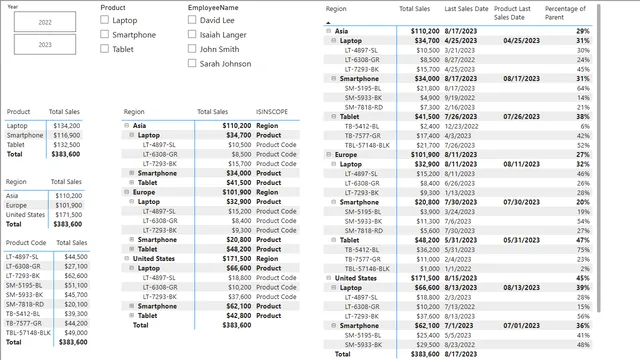Click the 07/01/2023 product last sales date

coord(521,325)
